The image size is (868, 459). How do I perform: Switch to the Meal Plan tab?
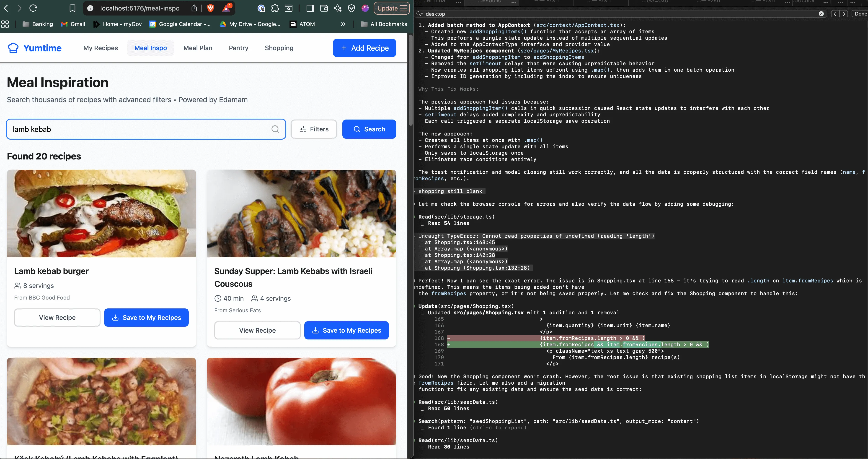tap(198, 48)
